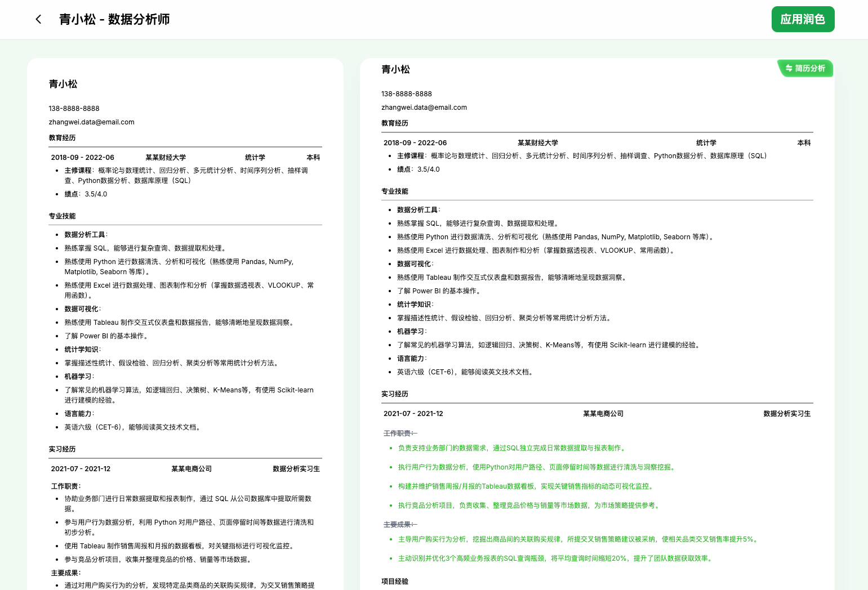Image resolution: width=868 pixels, height=590 pixels.
Task: Click the 教育经历 heading in the left resume
Action: (62, 138)
